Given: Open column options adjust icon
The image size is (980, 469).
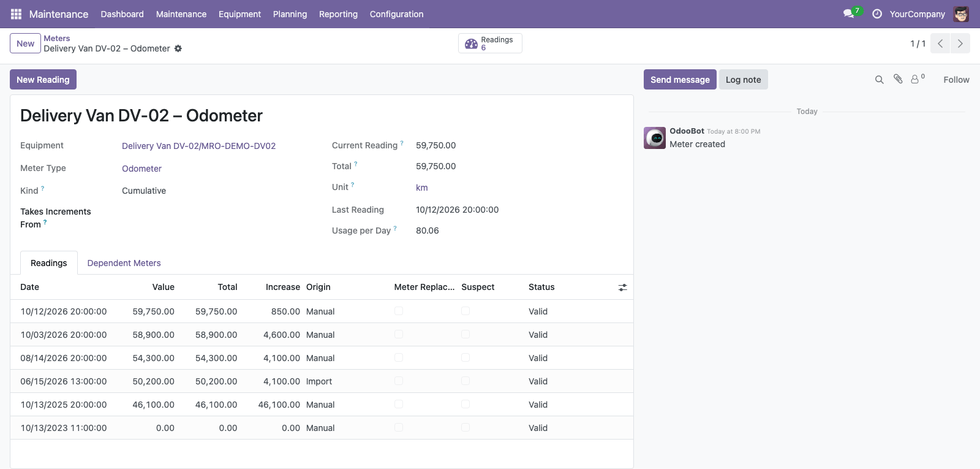Looking at the screenshot, I should [x=622, y=287].
